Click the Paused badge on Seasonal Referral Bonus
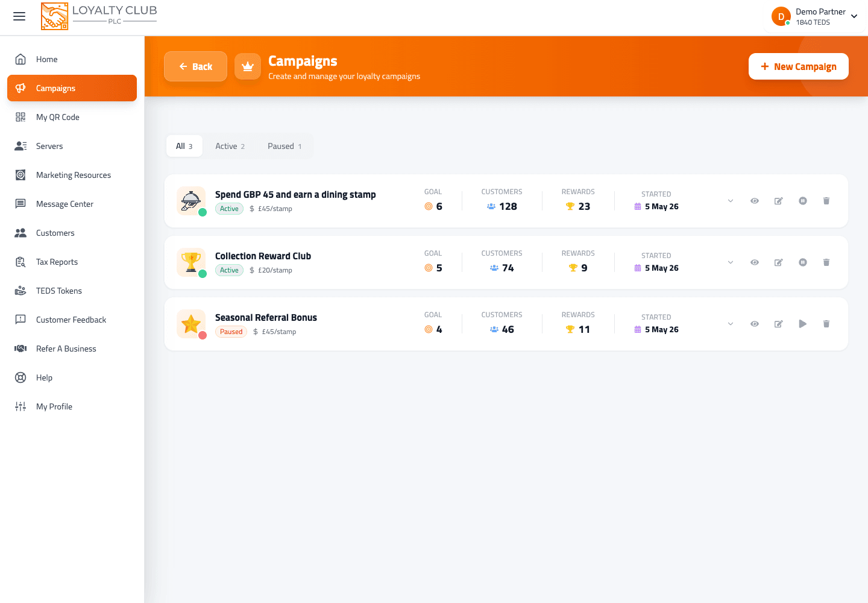The image size is (868, 603). tap(231, 332)
